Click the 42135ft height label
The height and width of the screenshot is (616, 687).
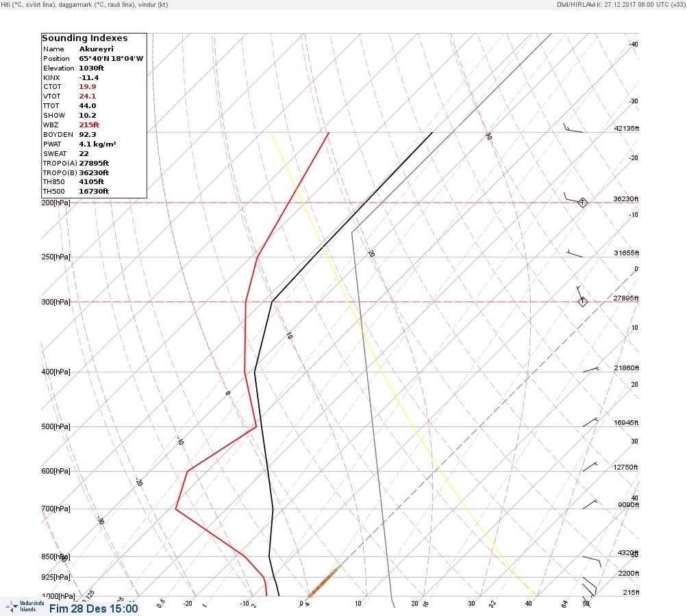[627, 128]
